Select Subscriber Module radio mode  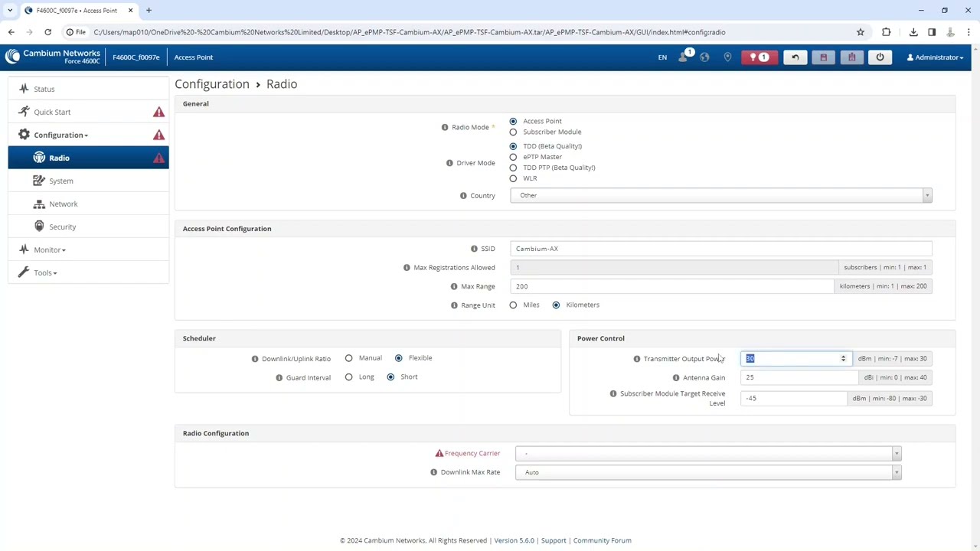(x=513, y=132)
